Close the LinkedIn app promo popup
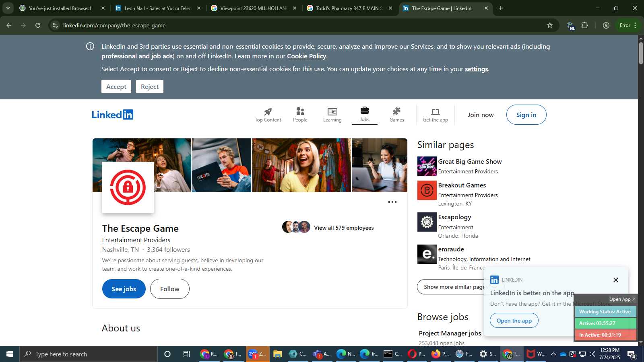644x362 pixels. pos(615,280)
